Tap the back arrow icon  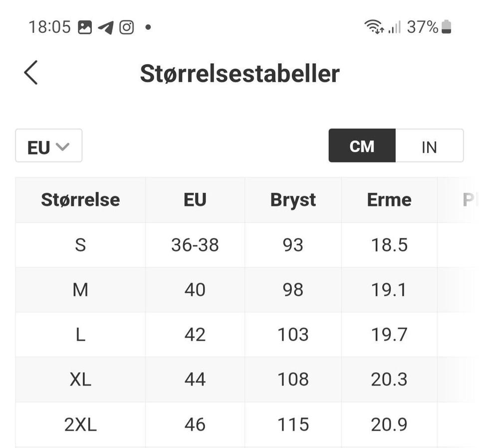31,73
